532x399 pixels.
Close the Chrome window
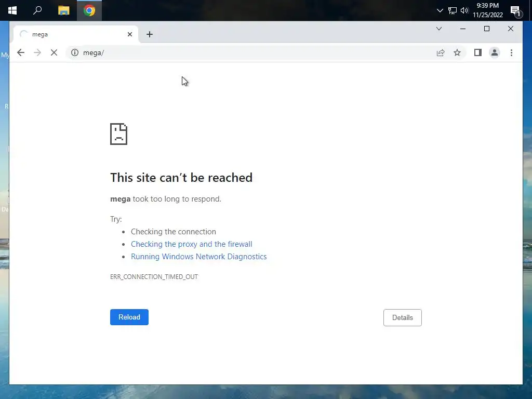511,29
